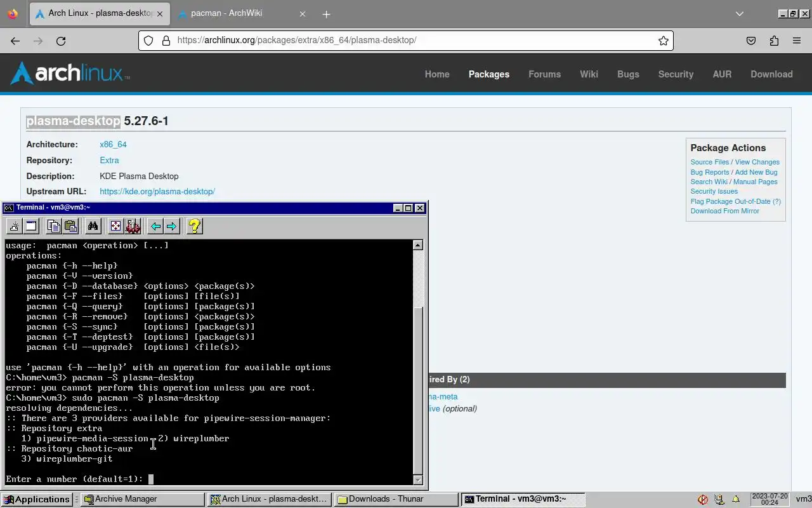Click the terminal prompt input line
Viewport: 812px width, 508px height.
pyautogui.click(x=209, y=479)
